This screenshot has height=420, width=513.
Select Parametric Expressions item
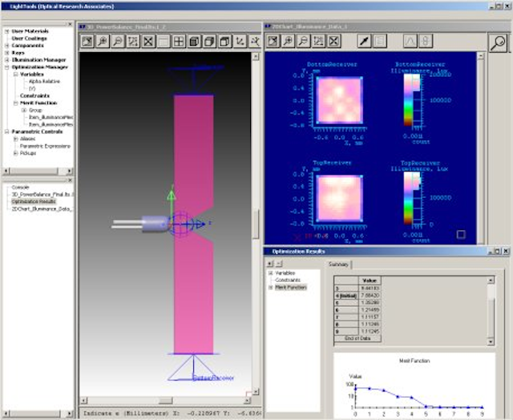pos(45,146)
